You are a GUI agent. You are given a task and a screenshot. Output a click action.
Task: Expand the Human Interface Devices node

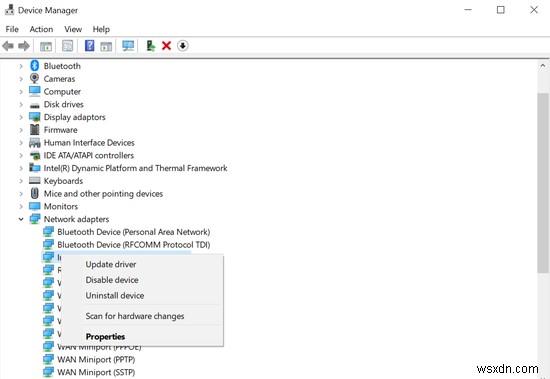(x=21, y=142)
